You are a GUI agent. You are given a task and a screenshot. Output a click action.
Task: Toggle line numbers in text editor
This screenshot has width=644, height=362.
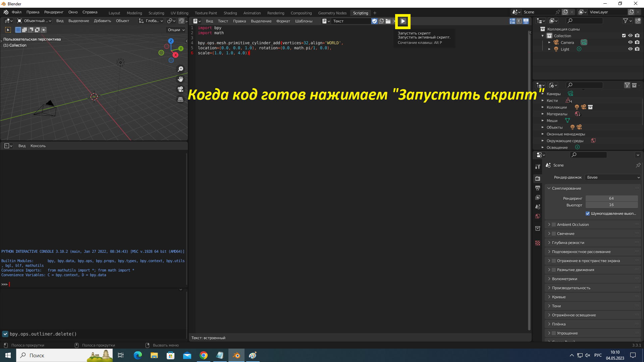513,21
